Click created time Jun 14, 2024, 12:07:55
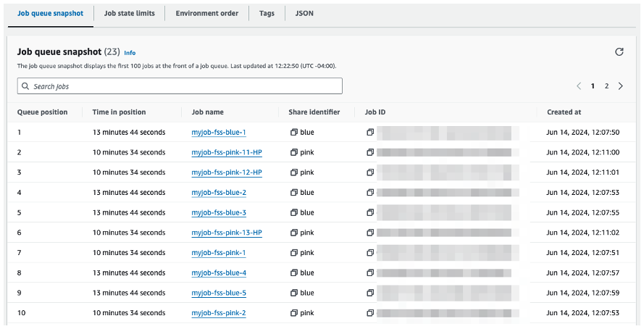644x329 pixels. [x=583, y=212]
